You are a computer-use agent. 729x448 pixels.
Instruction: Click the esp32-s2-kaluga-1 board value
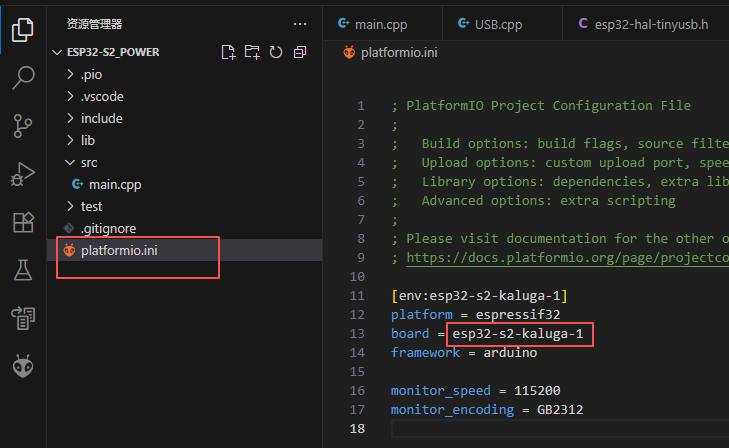[518, 334]
